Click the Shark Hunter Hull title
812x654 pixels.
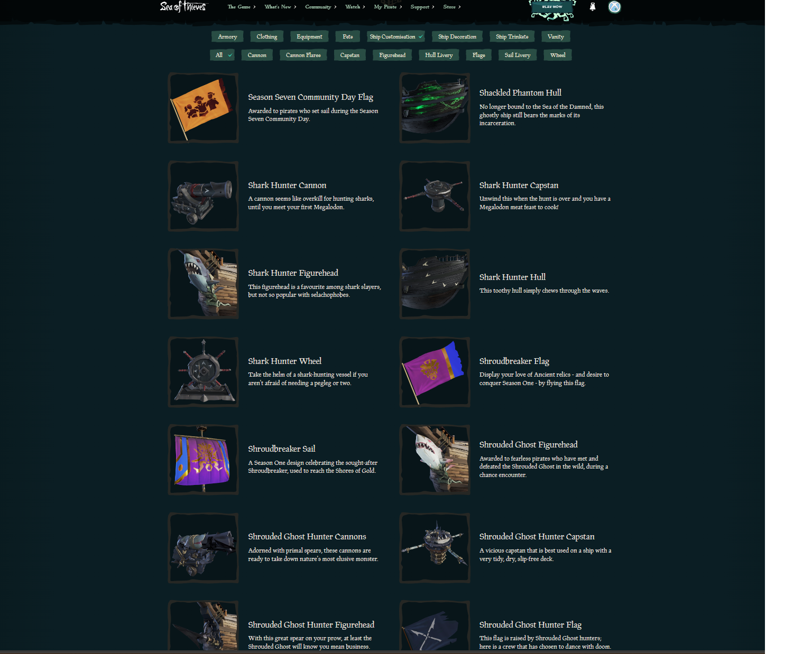click(512, 277)
